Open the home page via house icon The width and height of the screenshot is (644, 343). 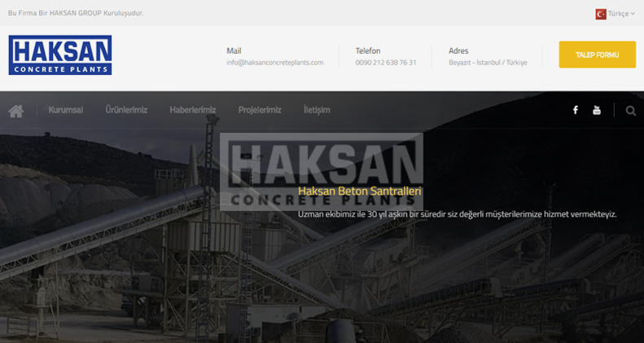[x=16, y=111]
